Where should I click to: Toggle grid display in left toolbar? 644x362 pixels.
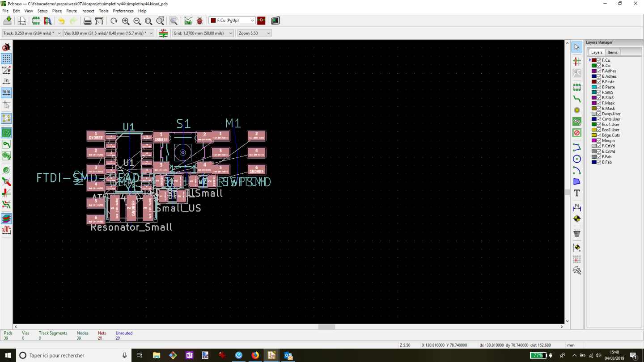(x=6, y=59)
